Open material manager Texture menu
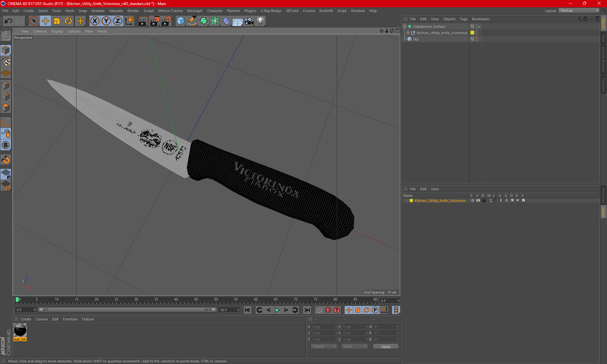This screenshot has width=607, height=364. [88, 319]
